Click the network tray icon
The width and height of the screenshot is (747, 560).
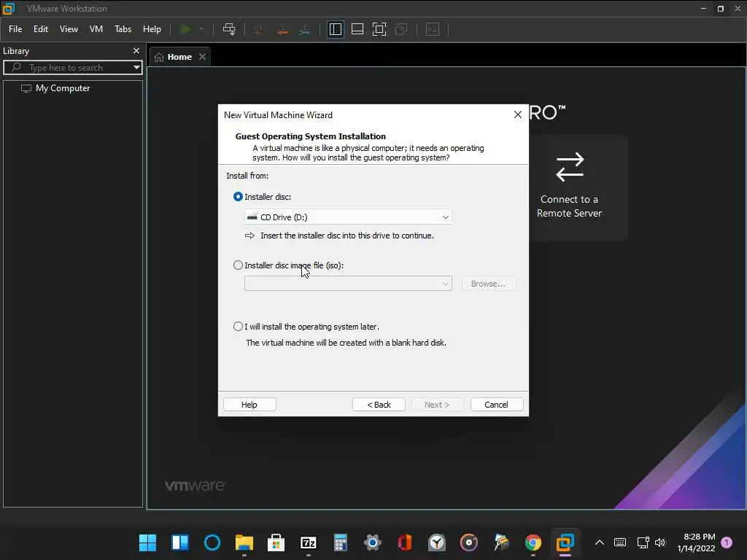pos(643,542)
